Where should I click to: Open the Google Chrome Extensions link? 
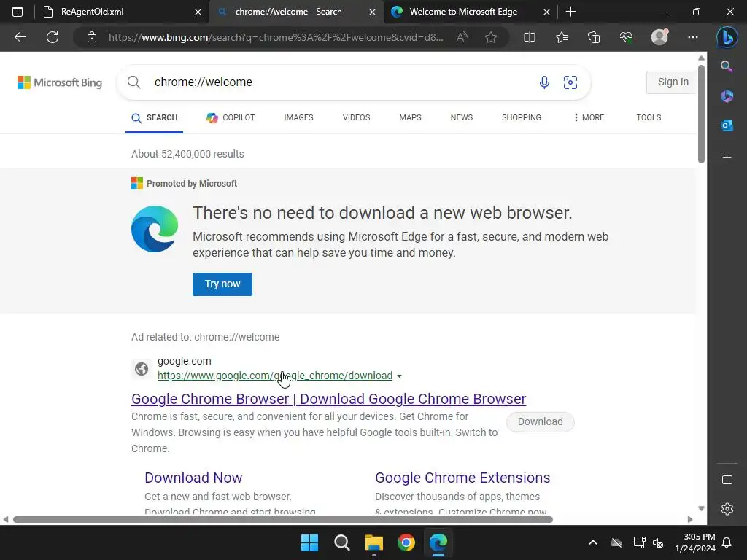click(x=462, y=478)
